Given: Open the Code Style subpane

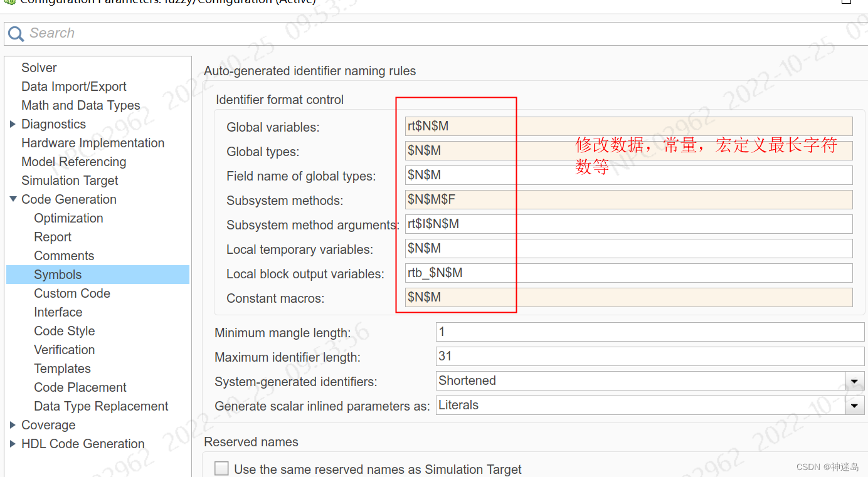Looking at the screenshot, I should [x=65, y=331].
